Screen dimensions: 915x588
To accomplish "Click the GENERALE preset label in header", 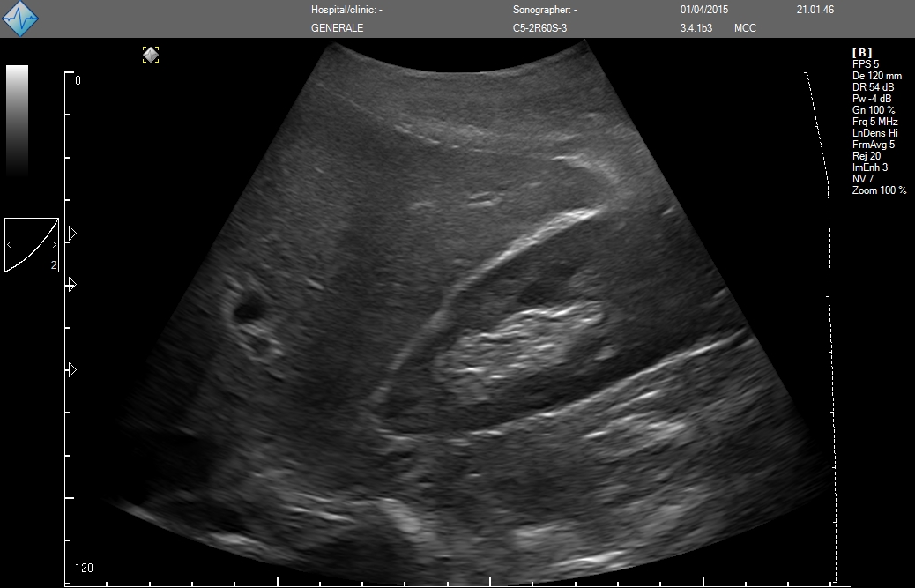I will click(337, 28).
